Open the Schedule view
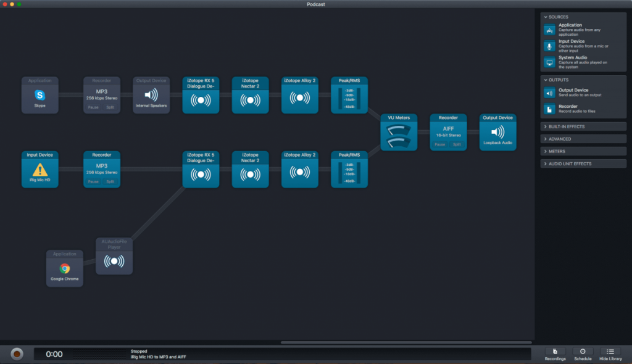 pyautogui.click(x=583, y=354)
